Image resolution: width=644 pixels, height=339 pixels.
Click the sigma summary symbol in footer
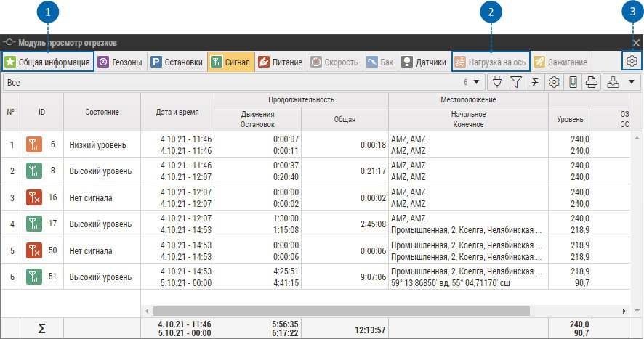pos(41,328)
